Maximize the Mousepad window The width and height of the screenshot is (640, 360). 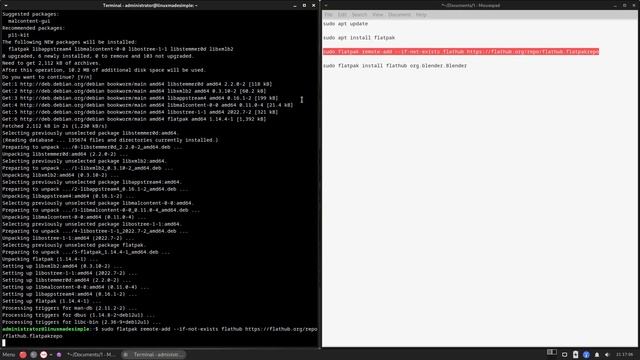click(624, 6)
